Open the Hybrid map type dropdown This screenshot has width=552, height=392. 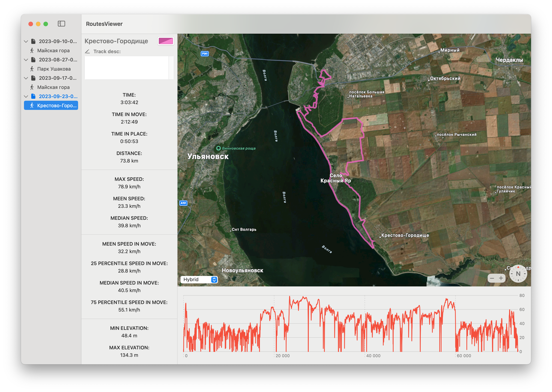pos(199,279)
